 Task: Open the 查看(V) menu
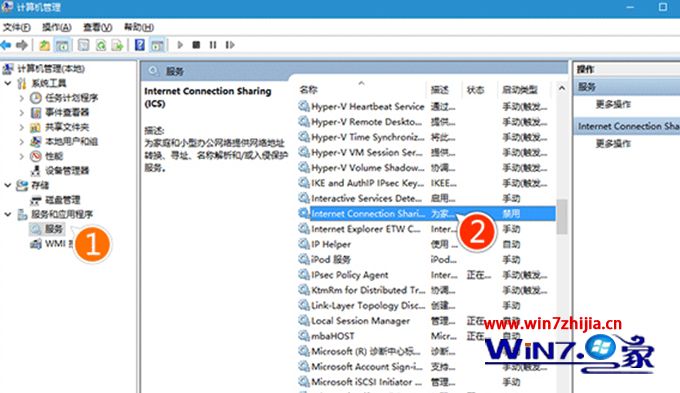click(x=98, y=27)
